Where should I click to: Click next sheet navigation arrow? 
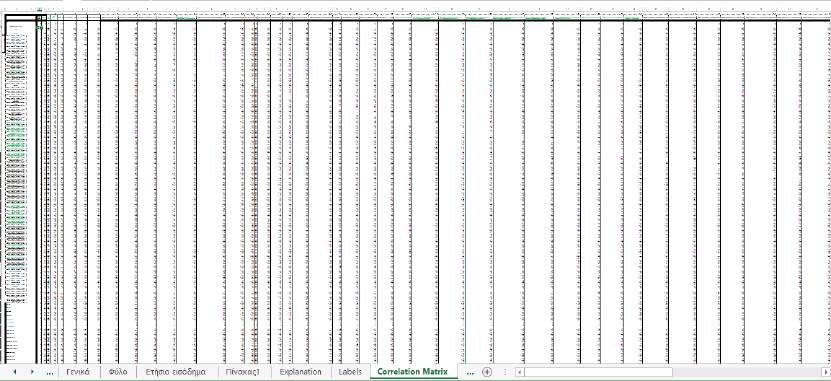tap(32, 372)
